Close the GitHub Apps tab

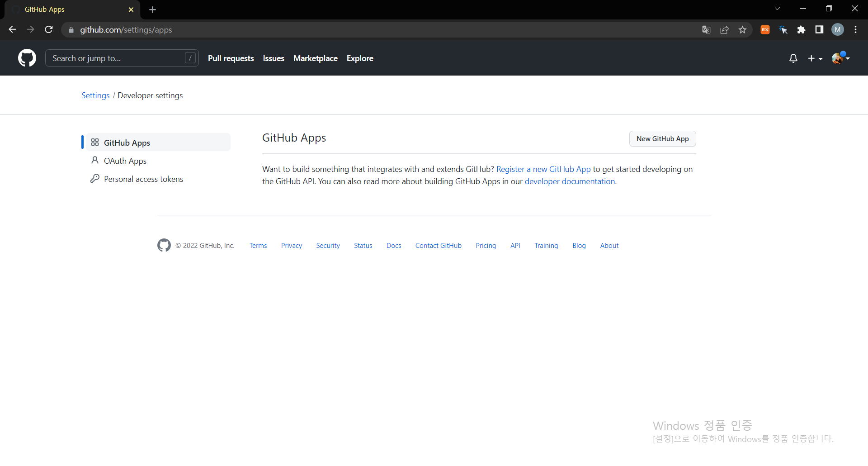point(131,10)
